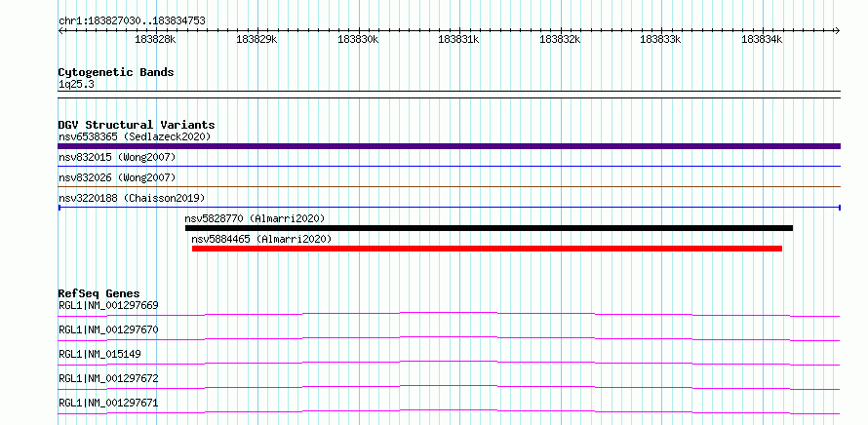Click the RGL1|NM_001297669 transcript label
This screenshot has height=425, width=868.
[x=108, y=305]
